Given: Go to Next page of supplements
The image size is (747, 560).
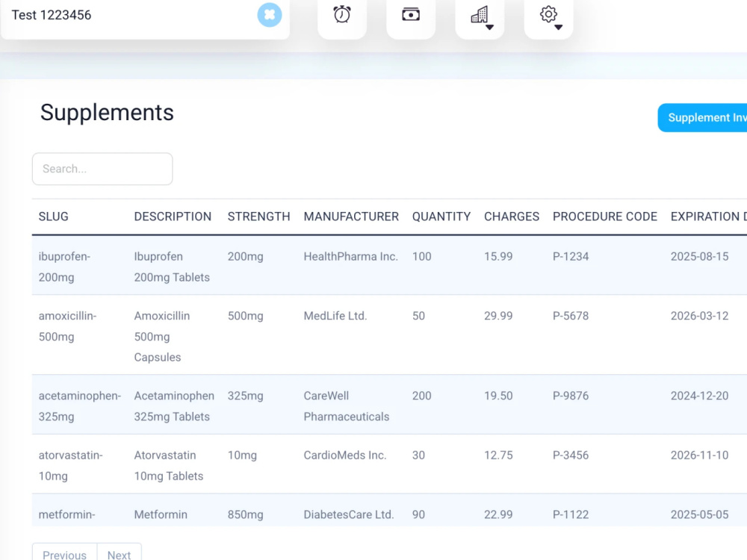Looking at the screenshot, I should (x=119, y=553).
